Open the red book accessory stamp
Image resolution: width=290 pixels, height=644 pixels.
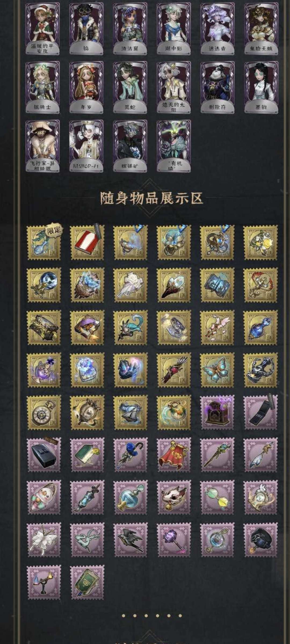pyautogui.click(x=87, y=243)
